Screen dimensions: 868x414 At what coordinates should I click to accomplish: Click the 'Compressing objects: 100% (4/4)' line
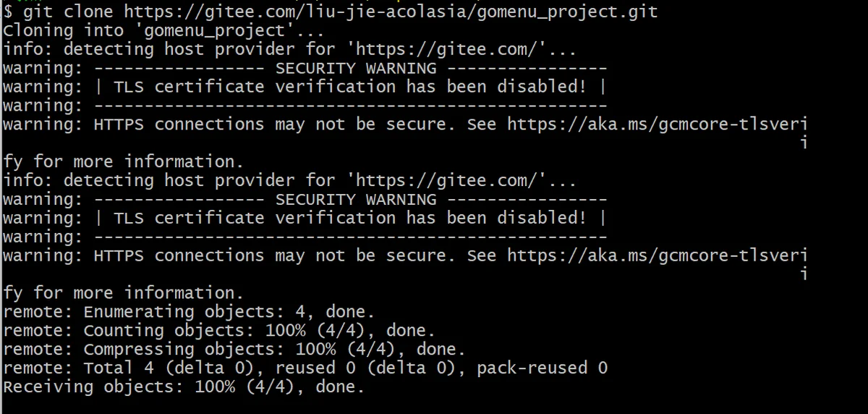(x=235, y=350)
